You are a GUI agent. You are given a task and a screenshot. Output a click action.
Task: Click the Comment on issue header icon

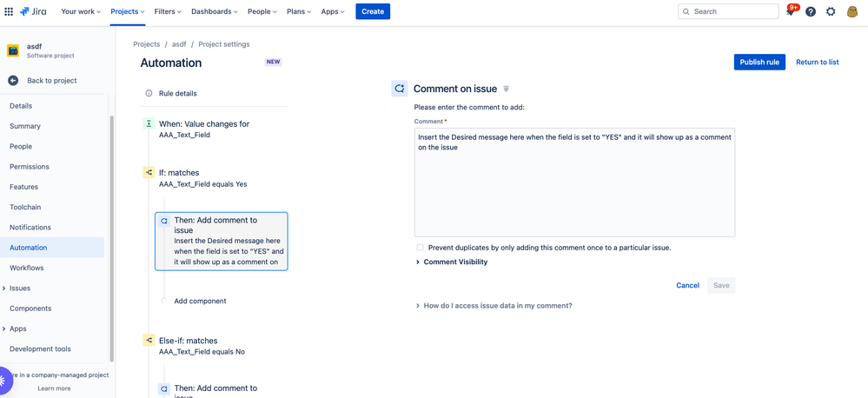(399, 89)
